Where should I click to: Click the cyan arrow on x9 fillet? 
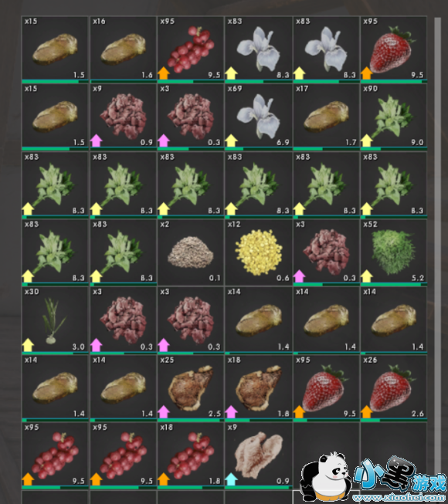tap(231, 479)
